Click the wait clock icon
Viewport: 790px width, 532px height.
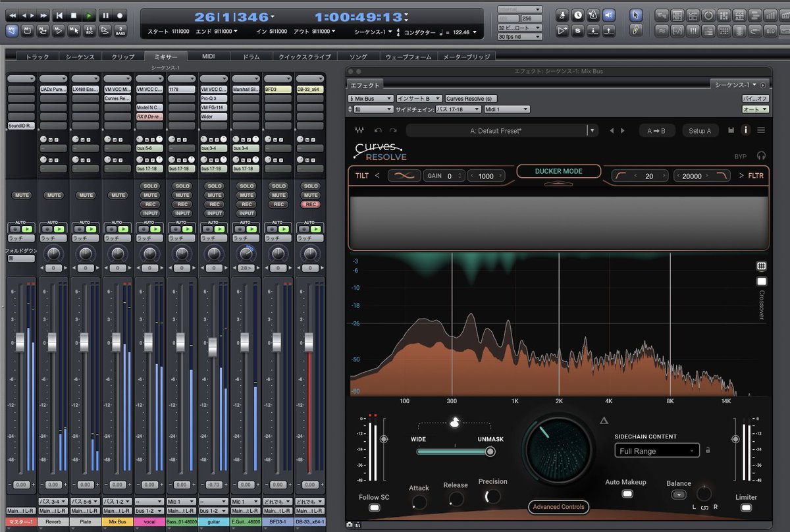click(x=577, y=14)
